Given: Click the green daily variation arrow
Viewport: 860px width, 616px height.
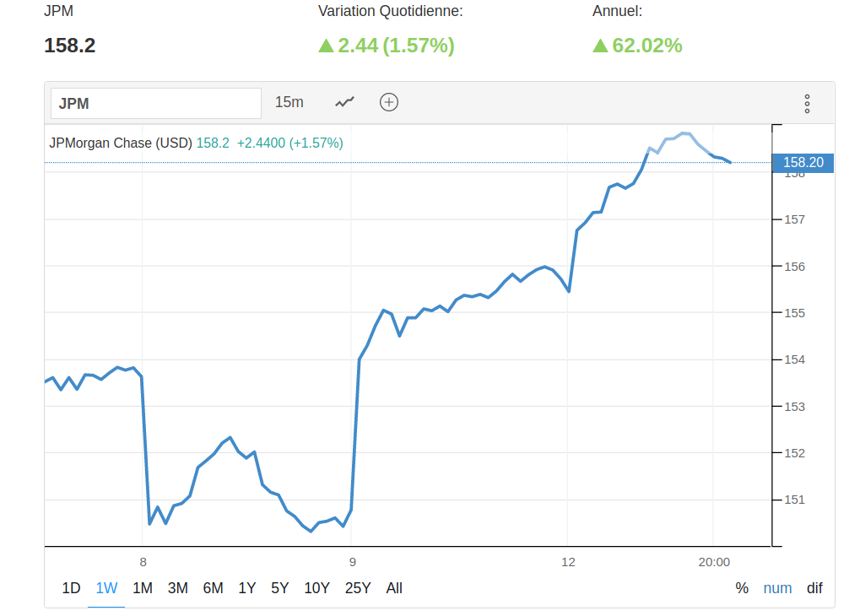Looking at the screenshot, I should tap(326, 46).
